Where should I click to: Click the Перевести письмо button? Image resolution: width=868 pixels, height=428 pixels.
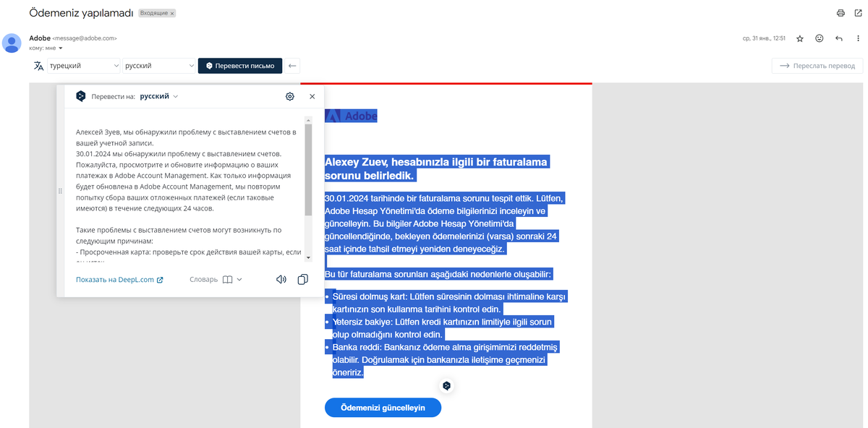pos(239,65)
